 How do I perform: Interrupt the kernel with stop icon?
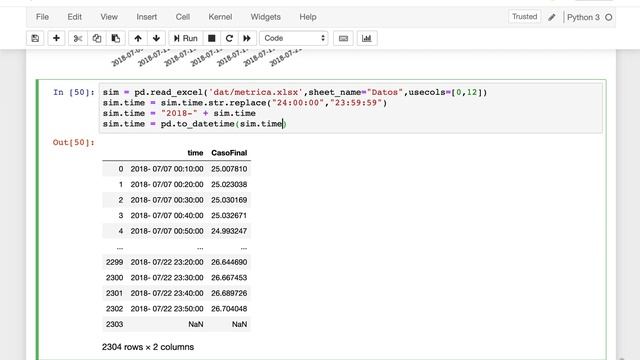(x=211, y=38)
